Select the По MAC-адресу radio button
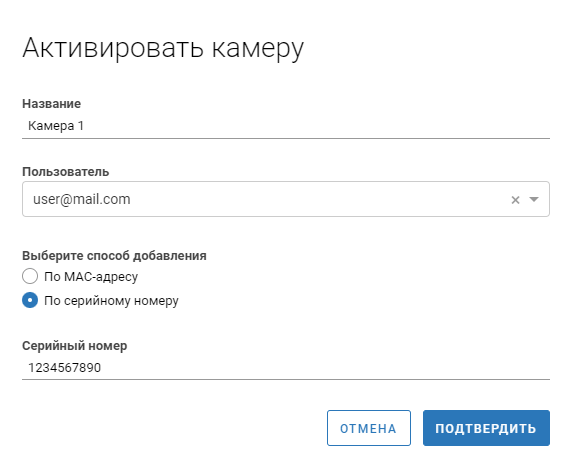The width and height of the screenshot is (573, 473). (x=30, y=276)
